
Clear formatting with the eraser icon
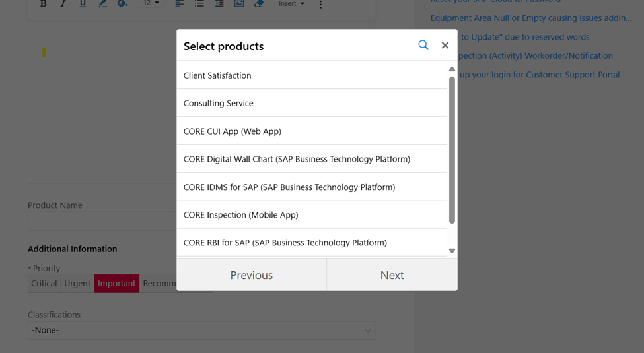259,4
